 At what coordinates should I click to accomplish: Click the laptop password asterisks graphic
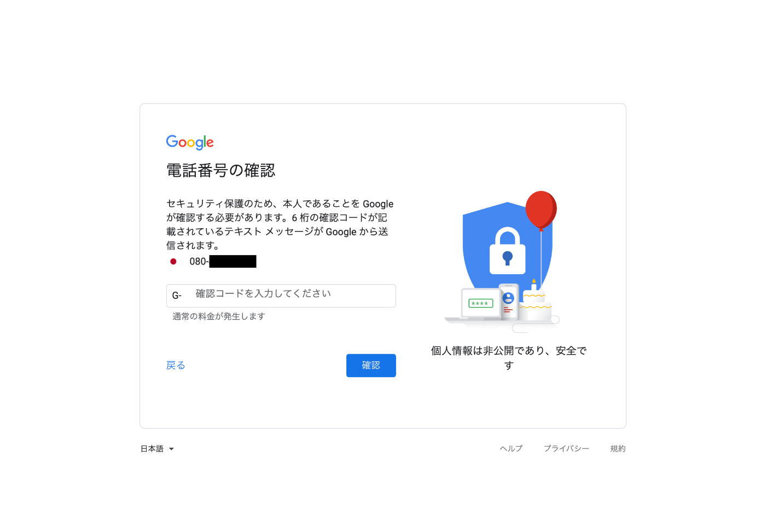pos(481,303)
